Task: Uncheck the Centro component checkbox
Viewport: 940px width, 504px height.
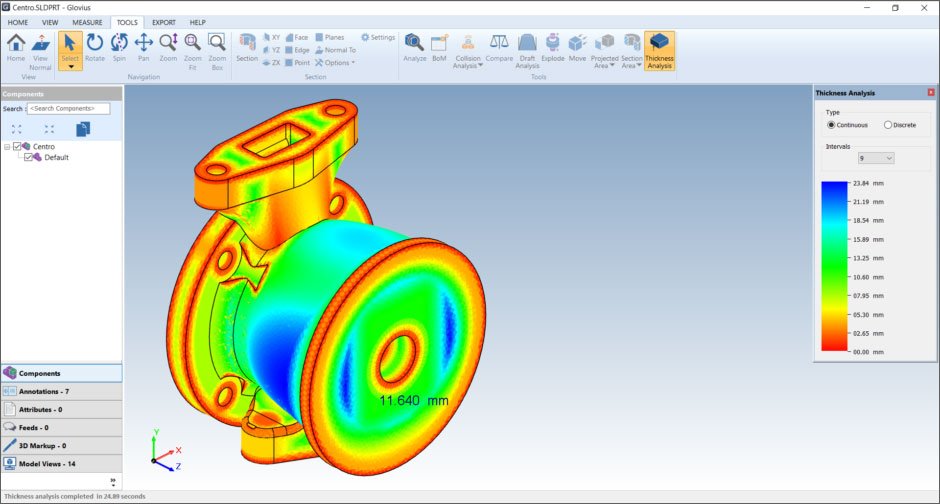Action: pyautogui.click(x=17, y=146)
